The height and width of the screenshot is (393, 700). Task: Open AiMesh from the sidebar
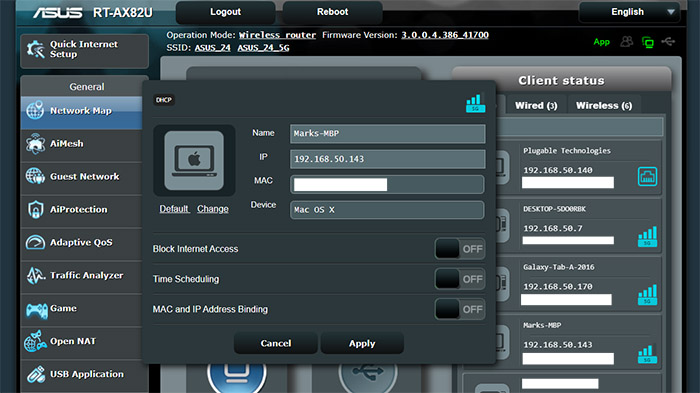pyautogui.click(x=81, y=144)
